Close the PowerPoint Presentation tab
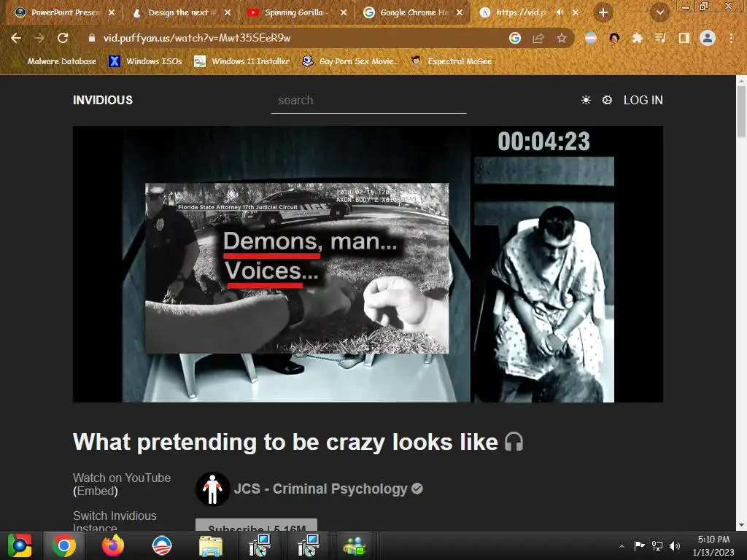 point(112,12)
